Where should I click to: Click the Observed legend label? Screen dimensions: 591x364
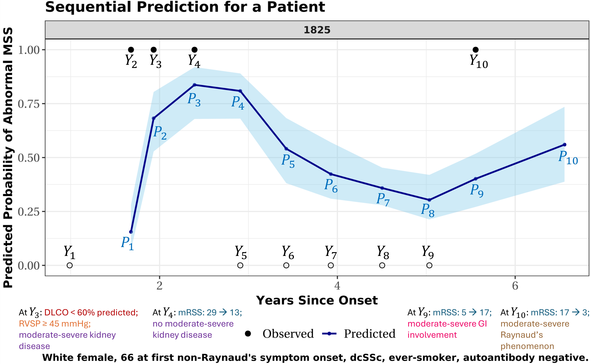(x=288, y=334)
